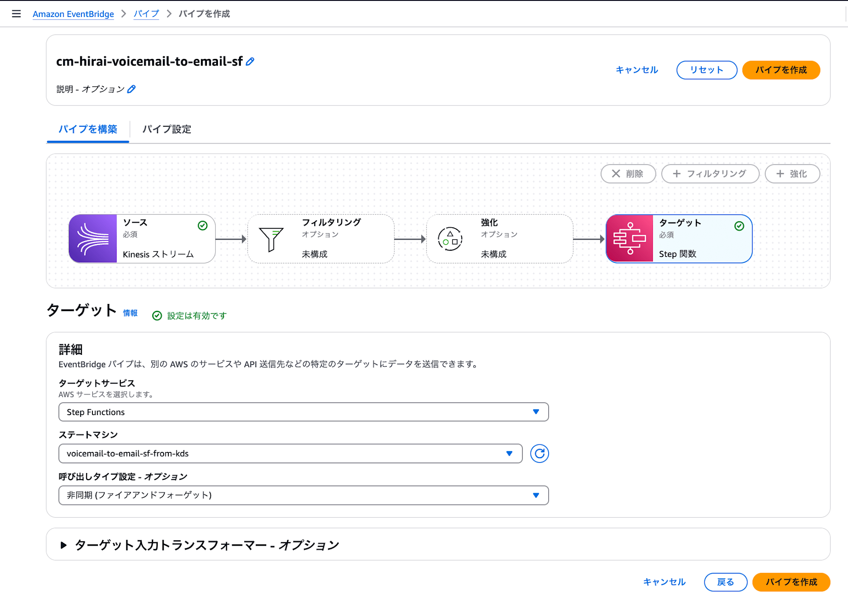
Task: Click the パイプを作成 breadcrumb text
Action: click(x=204, y=14)
